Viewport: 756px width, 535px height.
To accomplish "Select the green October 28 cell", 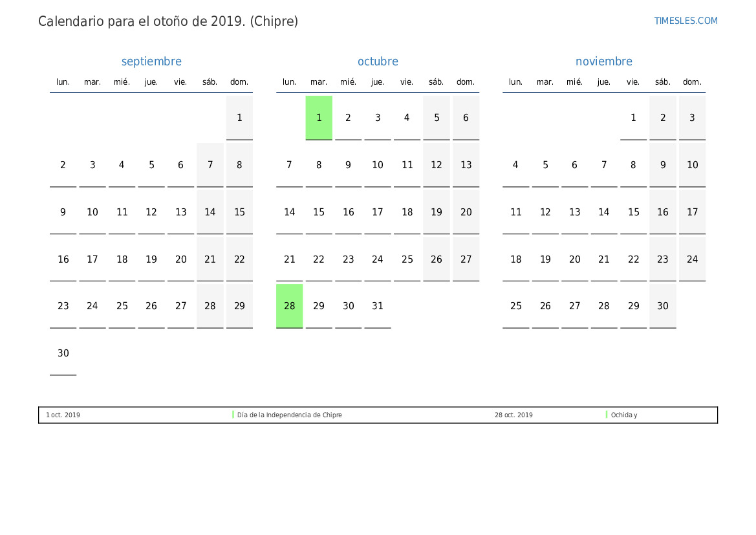I will tap(290, 306).
